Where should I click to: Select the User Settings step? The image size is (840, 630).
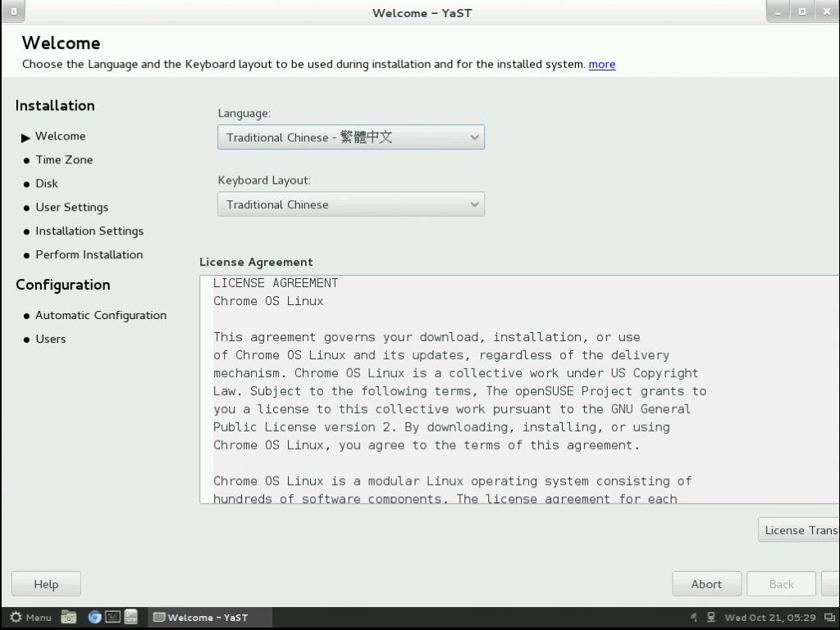72,207
